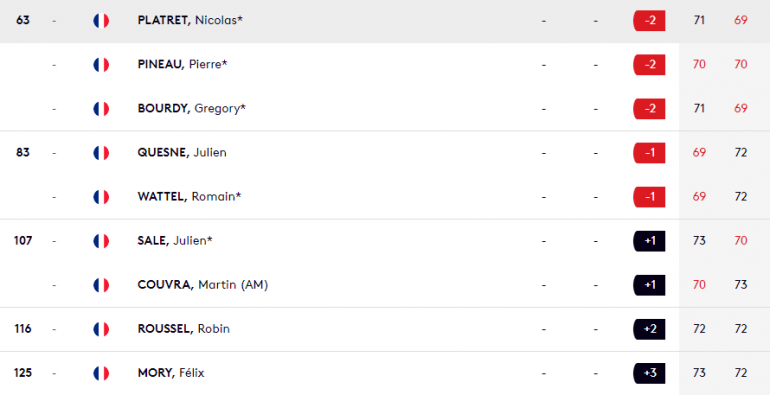770x395 pixels.
Task: Open BOURDY, Gregory player name
Action: [x=192, y=109]
